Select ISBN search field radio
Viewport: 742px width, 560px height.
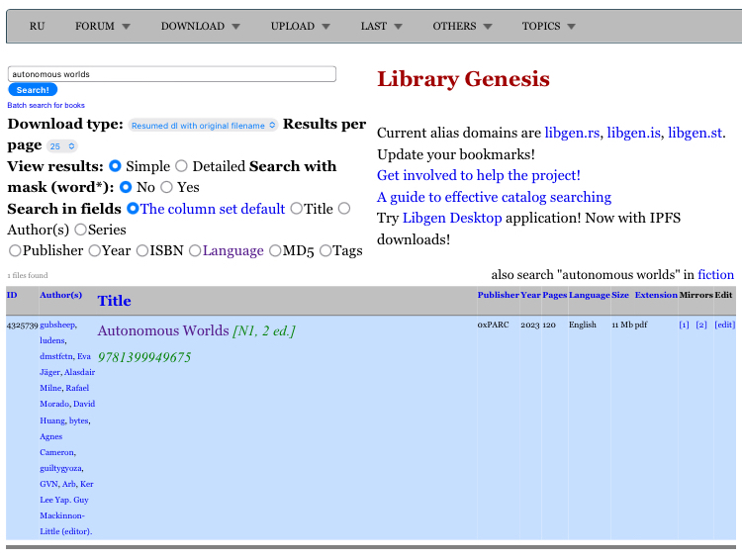141,250
